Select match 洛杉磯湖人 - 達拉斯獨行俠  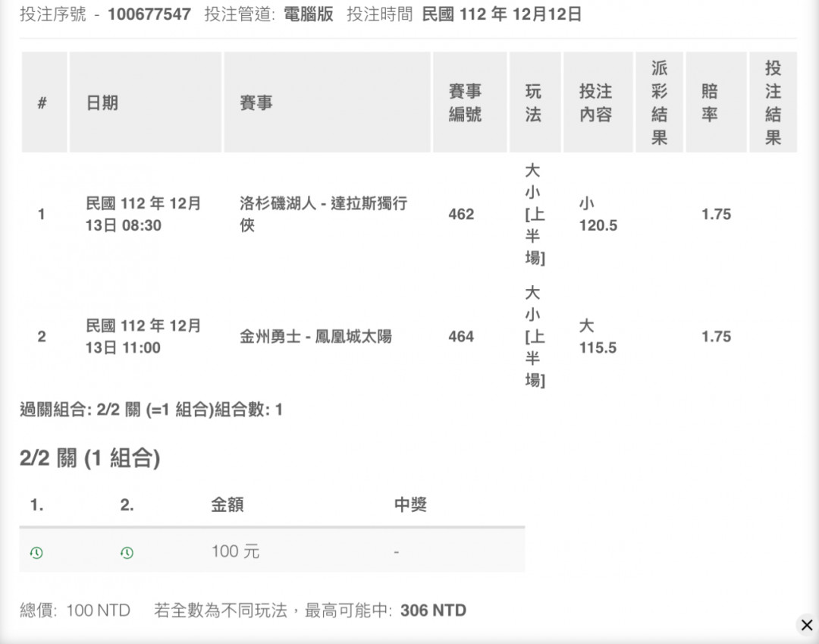(323, 214)
